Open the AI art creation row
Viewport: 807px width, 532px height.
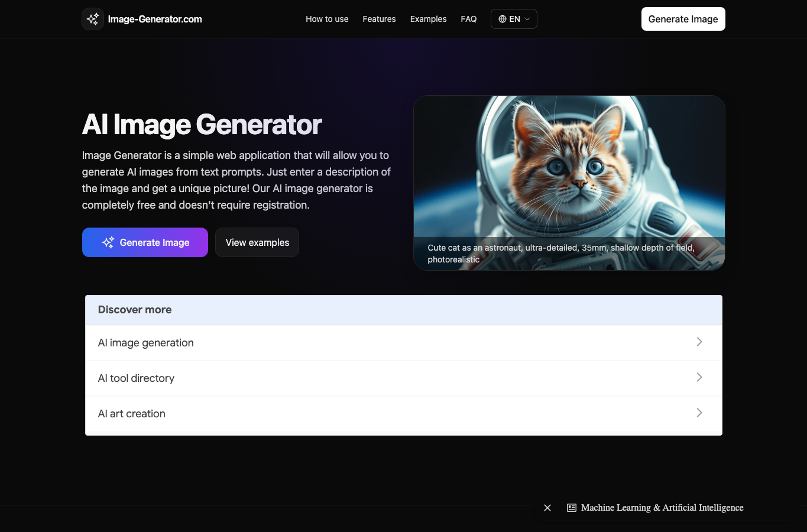(404, 414)
